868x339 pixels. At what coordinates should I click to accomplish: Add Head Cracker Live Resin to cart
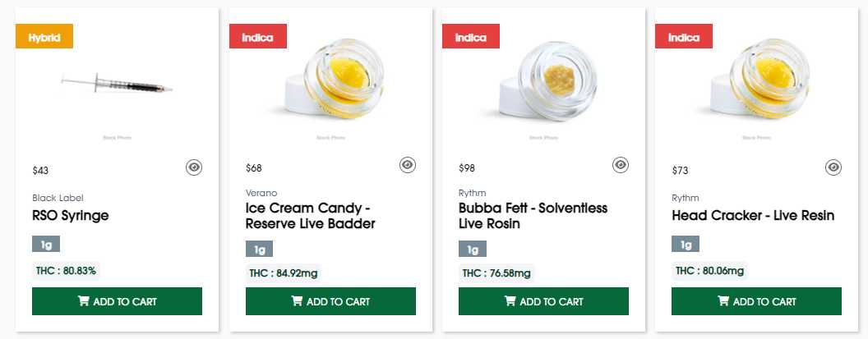pos(756,301)
